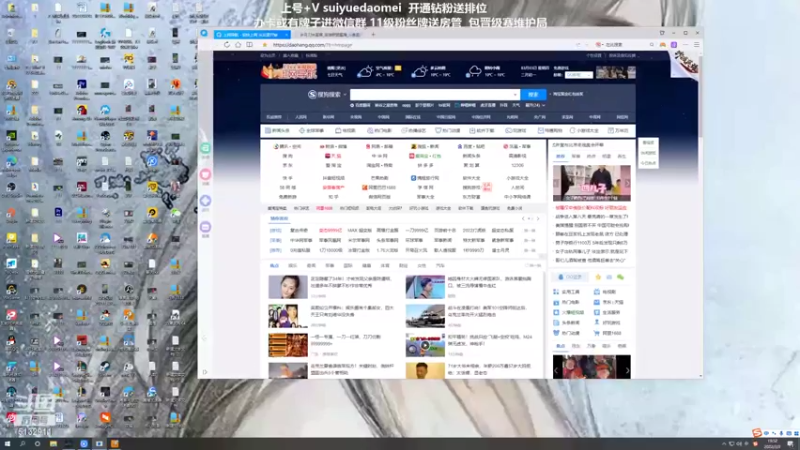The height and width of the screenshot is (450, 800).
Task: Click the magnifier icon in the browser search box
Action: (652, 45)
